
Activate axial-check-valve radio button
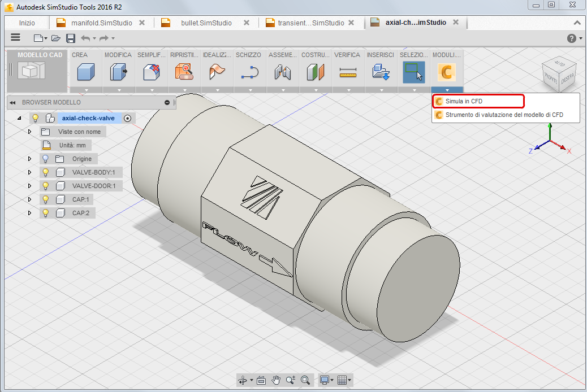127,118
